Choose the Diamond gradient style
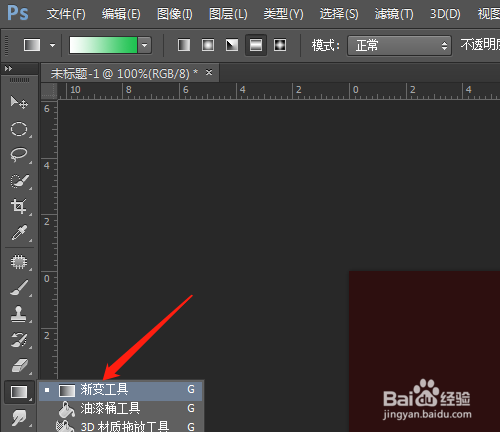The width and height of the screenshot is (500, 432). (x=280, y=45)
